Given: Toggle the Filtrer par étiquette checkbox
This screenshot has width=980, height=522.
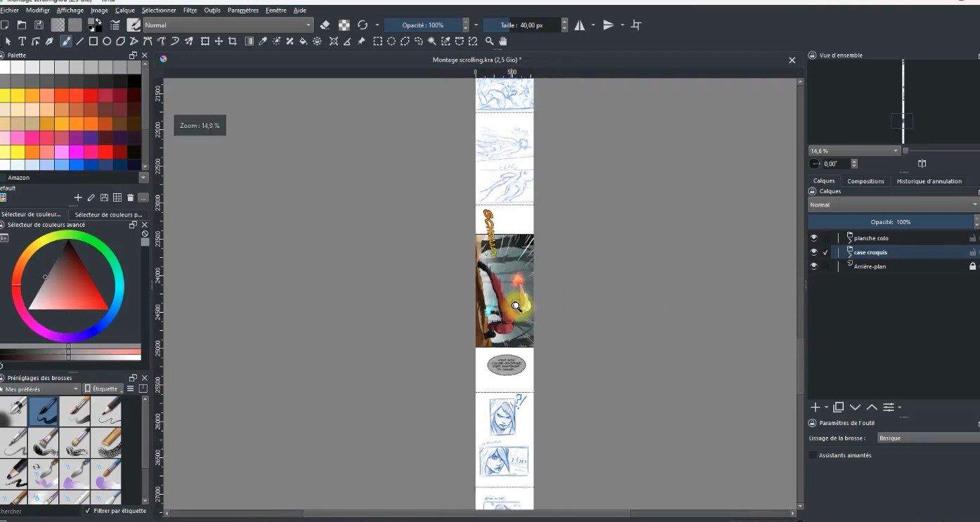Looking at the screenshot, I should coord(88,511).
